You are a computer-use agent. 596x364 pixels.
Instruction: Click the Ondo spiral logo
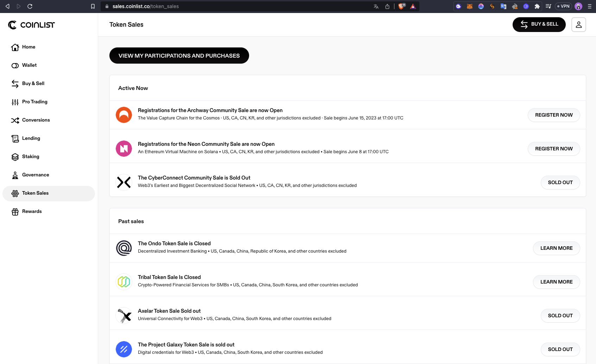124,248
